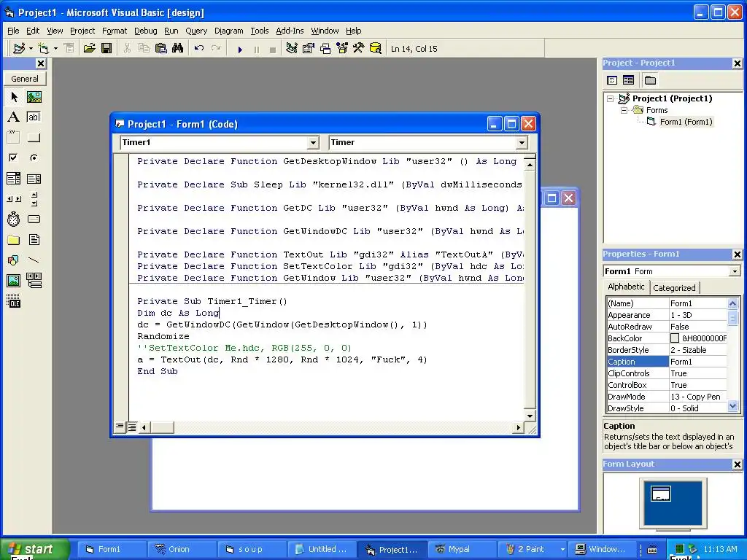
Task: Select the Data control tool
Action: pos(34,281)
